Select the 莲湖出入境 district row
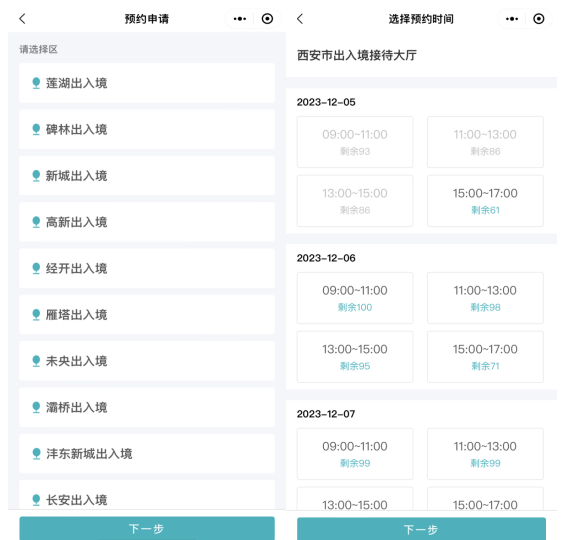Image resolution: width=564 pixels, height=540 pixels. click(147, 83)
